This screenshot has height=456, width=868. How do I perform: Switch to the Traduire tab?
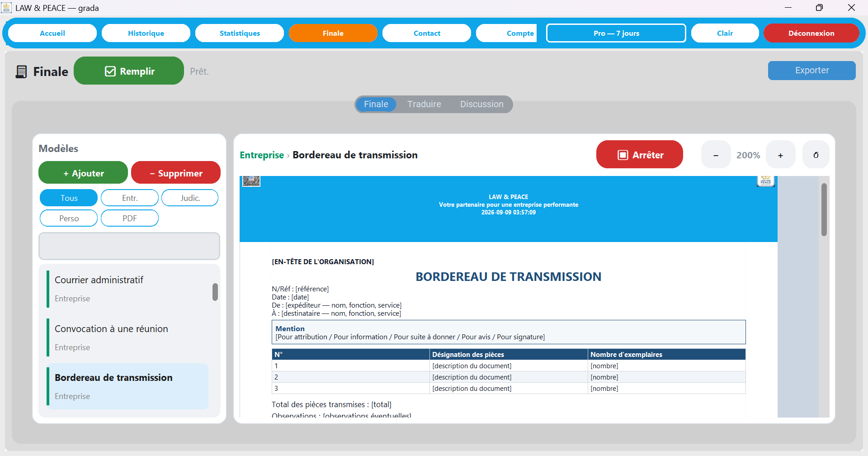424,104
